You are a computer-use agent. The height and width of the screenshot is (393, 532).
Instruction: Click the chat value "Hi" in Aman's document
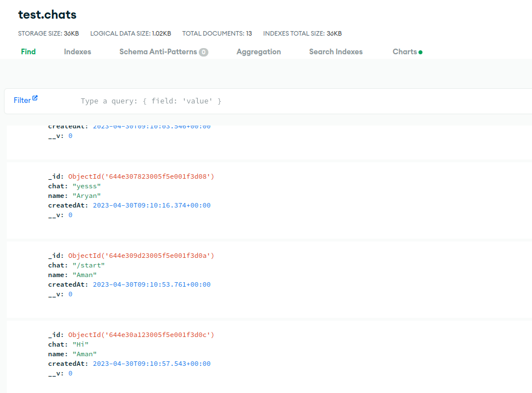point(80,344)
